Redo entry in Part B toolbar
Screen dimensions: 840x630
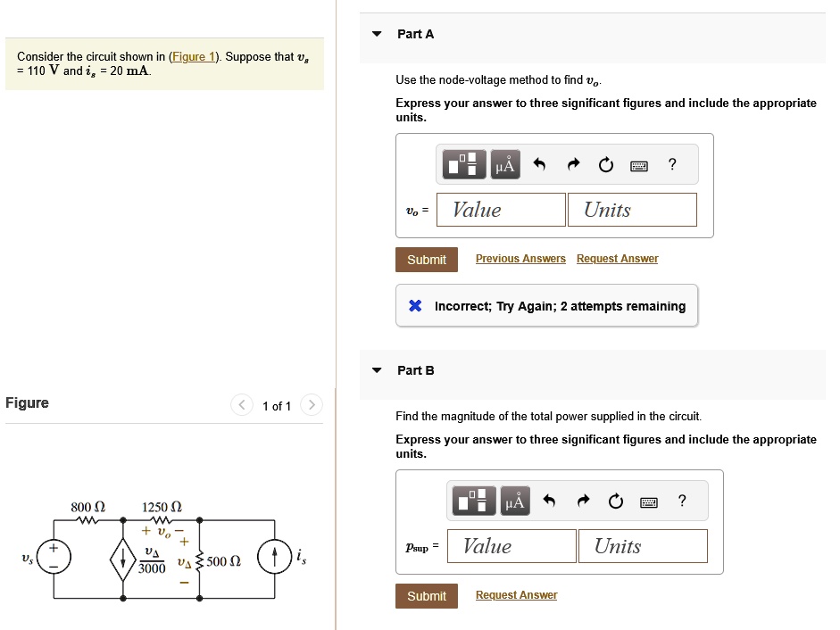tap(584, 501)
